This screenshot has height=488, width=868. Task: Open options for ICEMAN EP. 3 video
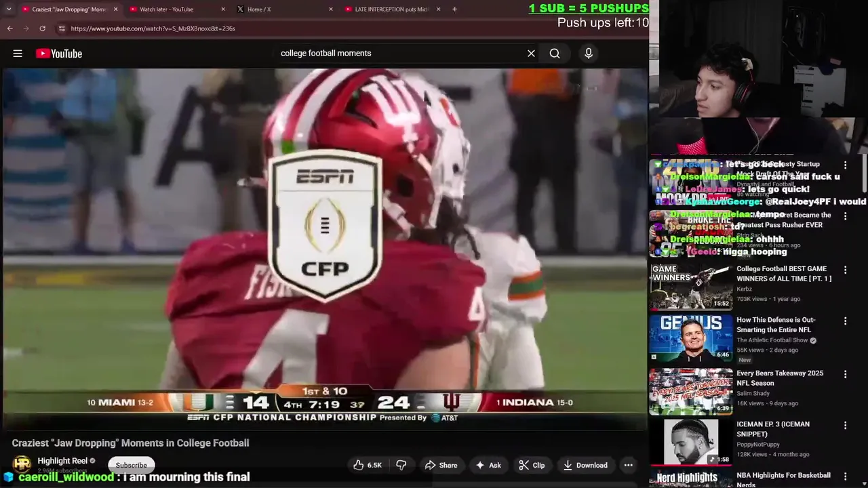pos(845,425)
